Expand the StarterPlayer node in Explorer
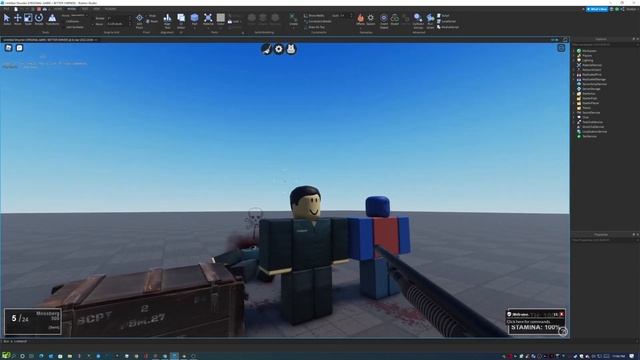Image resolution: width=640 pixels, height=360 pixels. tap(574, 103)
